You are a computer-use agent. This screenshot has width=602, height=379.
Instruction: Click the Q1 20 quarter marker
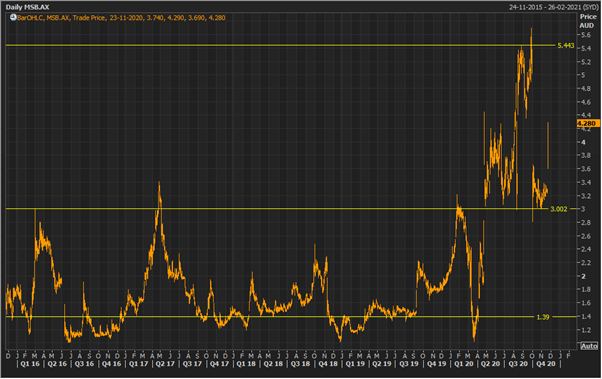463,364
